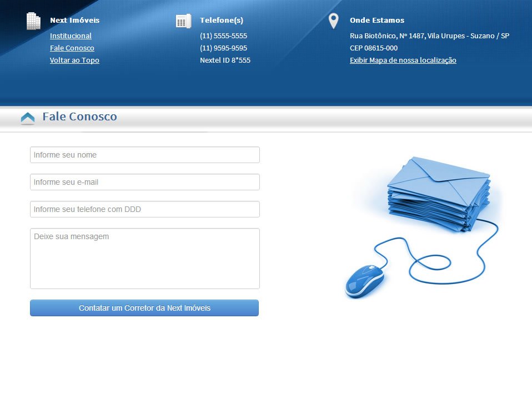Click the Next Imóveis heading
Image resolution: width=532 pixels, height=415 pixels.
[74, 21]
